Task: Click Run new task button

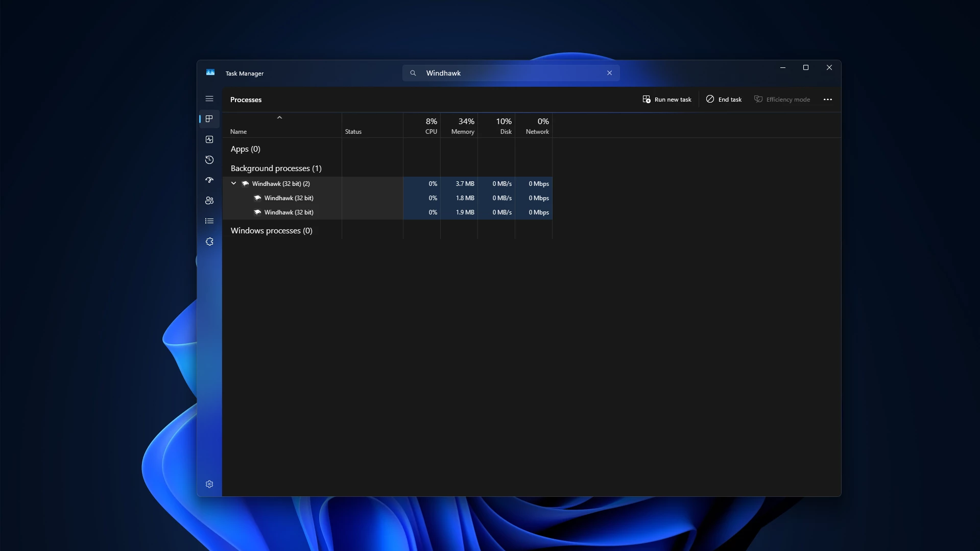Action: click(667, 100)
